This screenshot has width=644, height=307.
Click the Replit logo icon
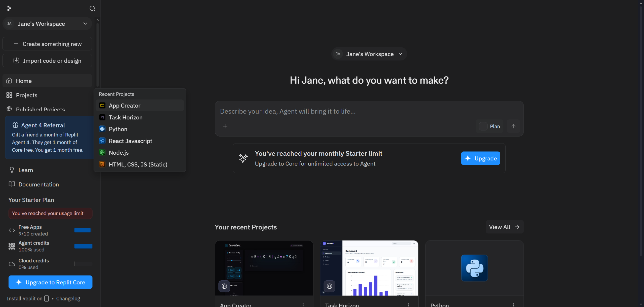[9, 9]
